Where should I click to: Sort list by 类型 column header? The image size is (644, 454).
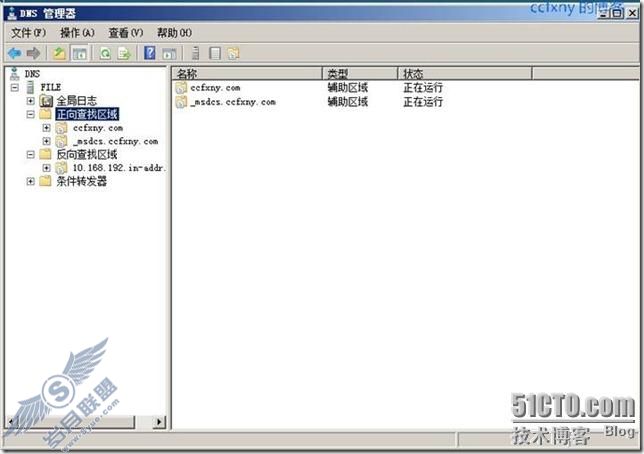point(360,74)
